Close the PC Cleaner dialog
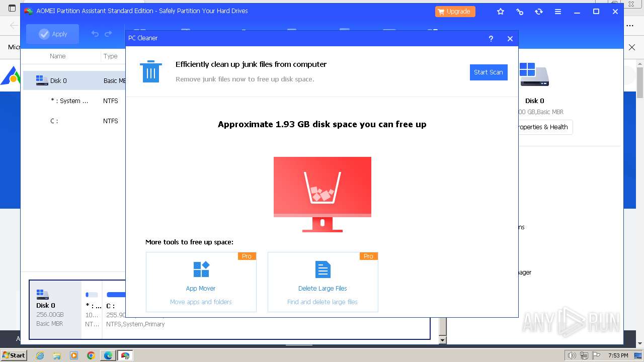The width and height of the screenshot is (644, 362). pos(510,39)
